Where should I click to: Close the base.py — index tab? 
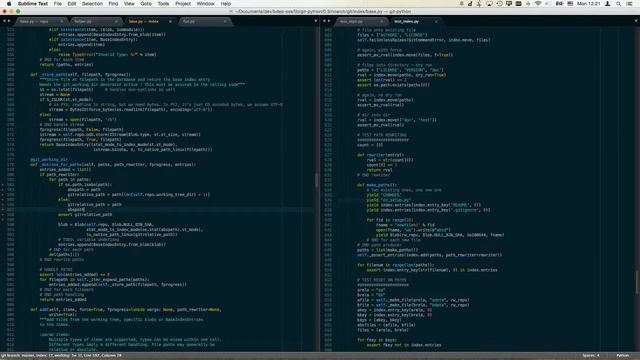pos(170,21)
